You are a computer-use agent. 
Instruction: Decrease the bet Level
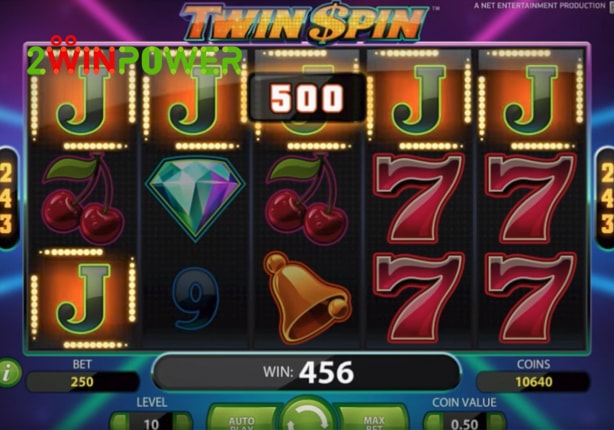point(119,422)
